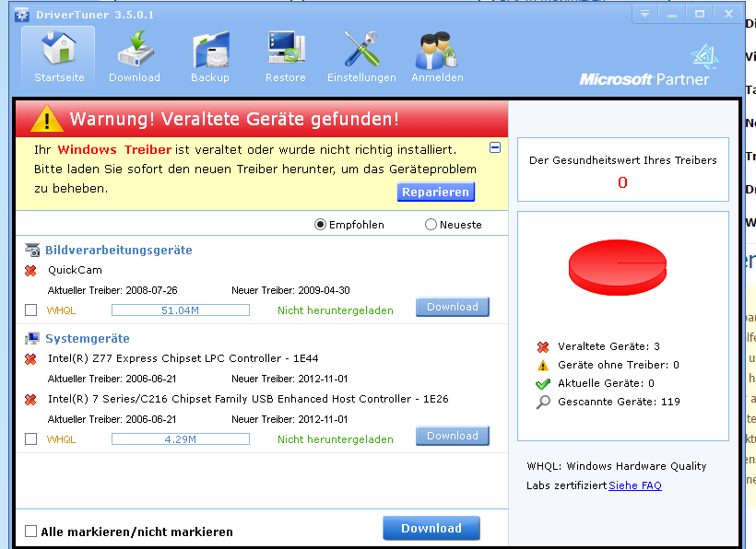
Task: Click the Bildverarbeitungsgeräte camera icon
Action: 32,250
